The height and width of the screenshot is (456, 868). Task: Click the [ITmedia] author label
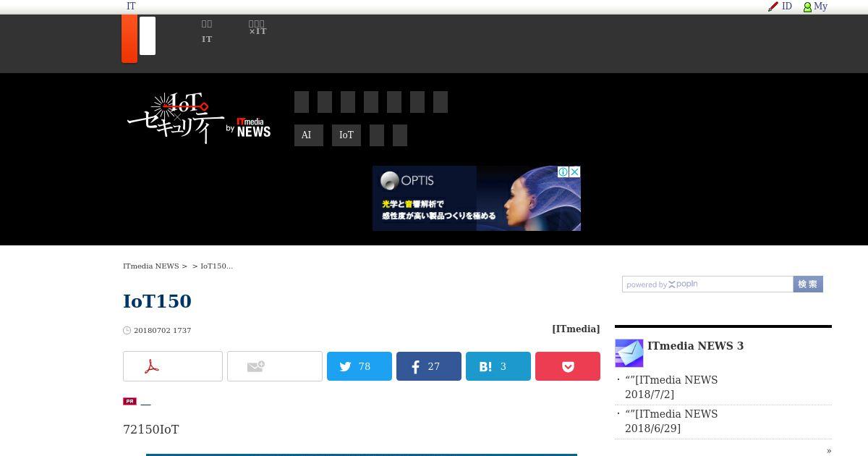coord(576,329)
